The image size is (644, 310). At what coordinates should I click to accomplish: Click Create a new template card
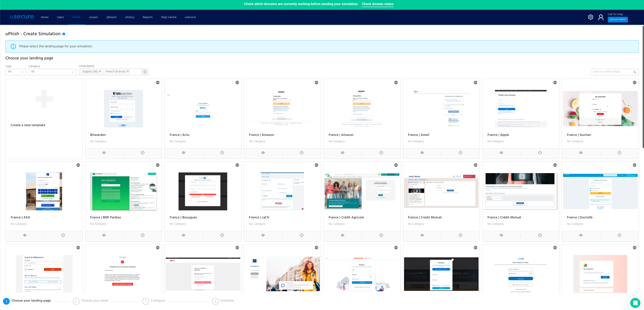coord(44,119)
